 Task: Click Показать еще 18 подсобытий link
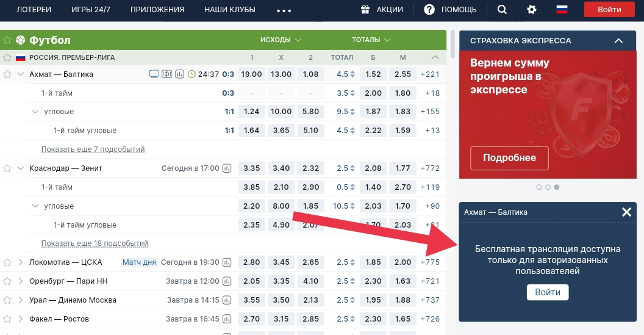95,243
